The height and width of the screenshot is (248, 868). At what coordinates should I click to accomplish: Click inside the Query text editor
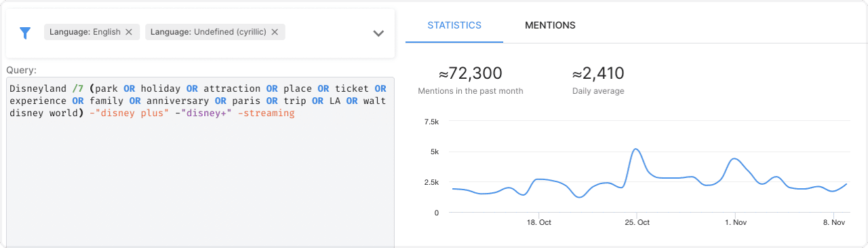coord(200,162)
